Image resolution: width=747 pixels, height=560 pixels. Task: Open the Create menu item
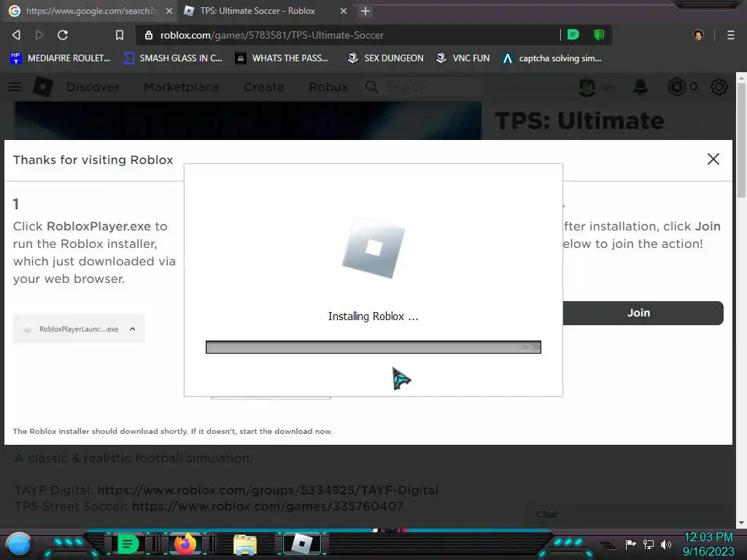coord(264,87)
